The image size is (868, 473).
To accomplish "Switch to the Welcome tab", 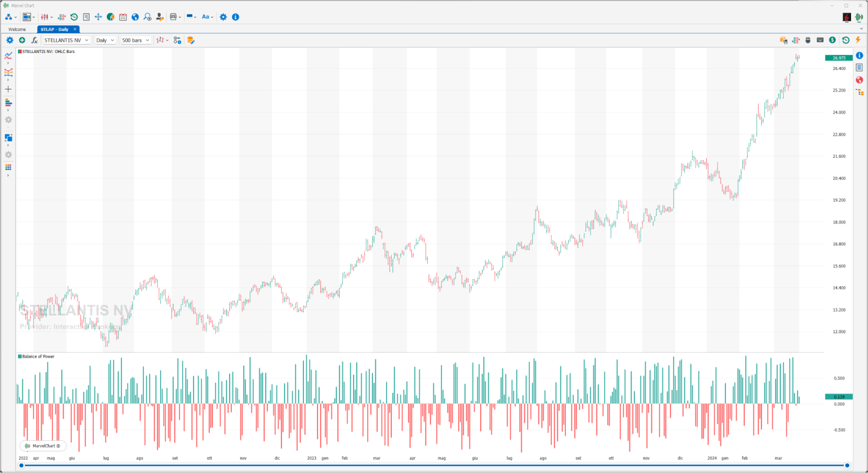I will (17, 30).
